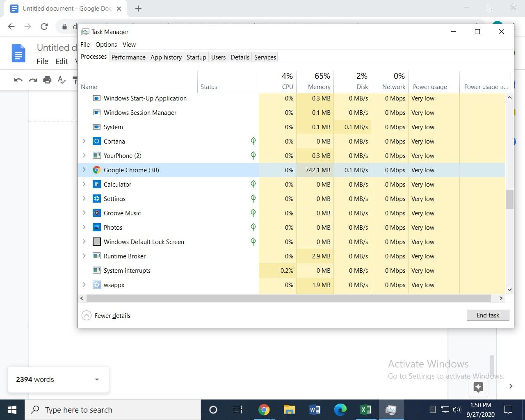Image resolution: width=525 pixels, height=420 pixels.
Task: Expand the Groove Music process group
Action: pyautogui.click(x=84, y=213)
